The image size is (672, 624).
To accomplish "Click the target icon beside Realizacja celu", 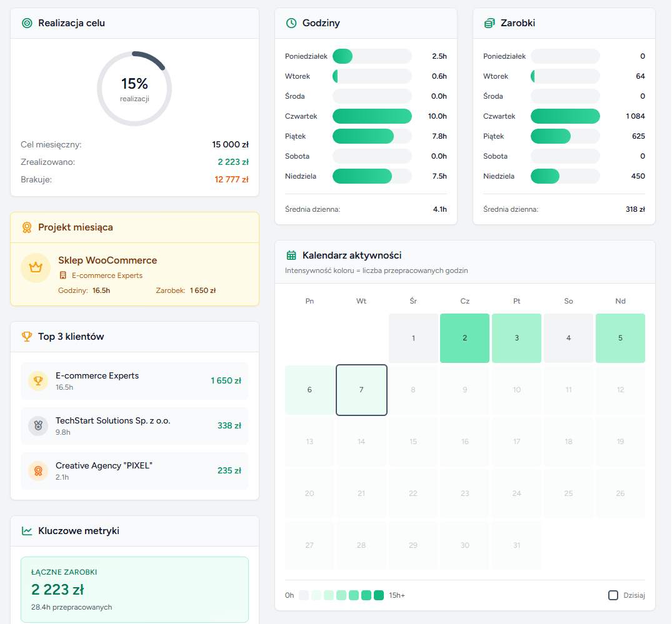I will click(27, 23).
